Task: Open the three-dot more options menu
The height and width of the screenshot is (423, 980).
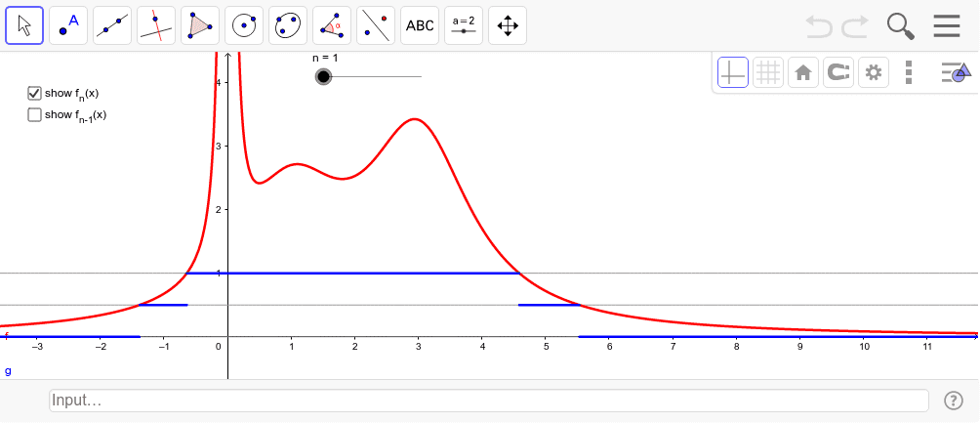Action: click(x=909, y=72)
